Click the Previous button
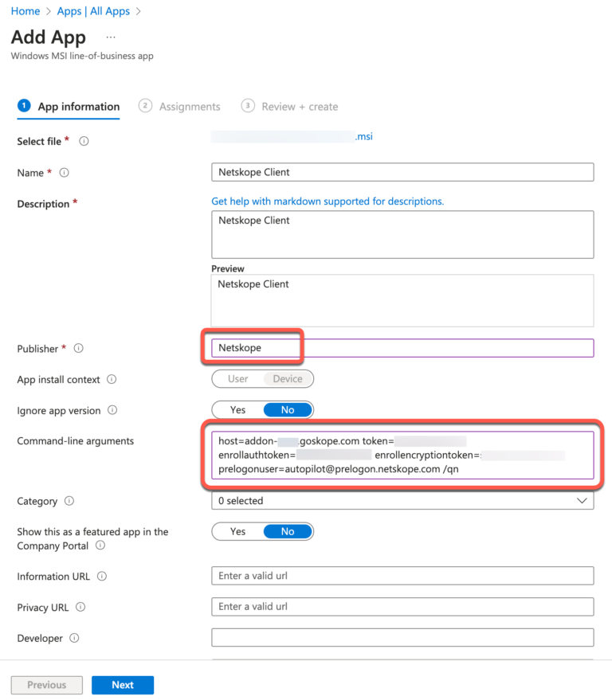The image size is (612, 700). coord(46,685)
